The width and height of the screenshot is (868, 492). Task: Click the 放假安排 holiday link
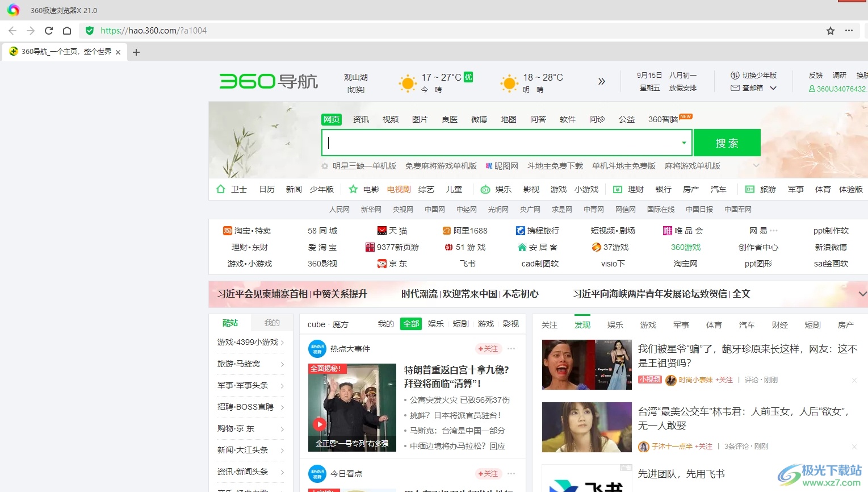pyautogui.click(x=682, y=88)
